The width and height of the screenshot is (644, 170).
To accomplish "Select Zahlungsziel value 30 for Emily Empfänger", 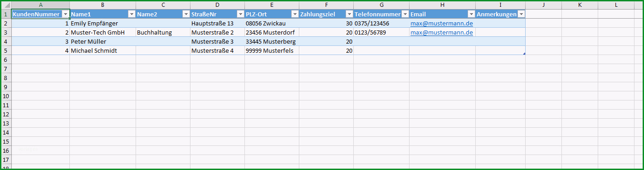I will [326, 23].
